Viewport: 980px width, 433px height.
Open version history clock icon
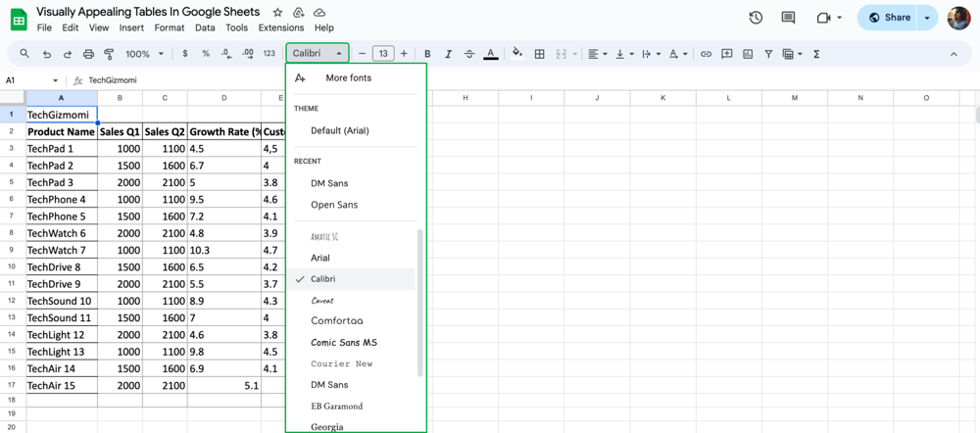756,18
